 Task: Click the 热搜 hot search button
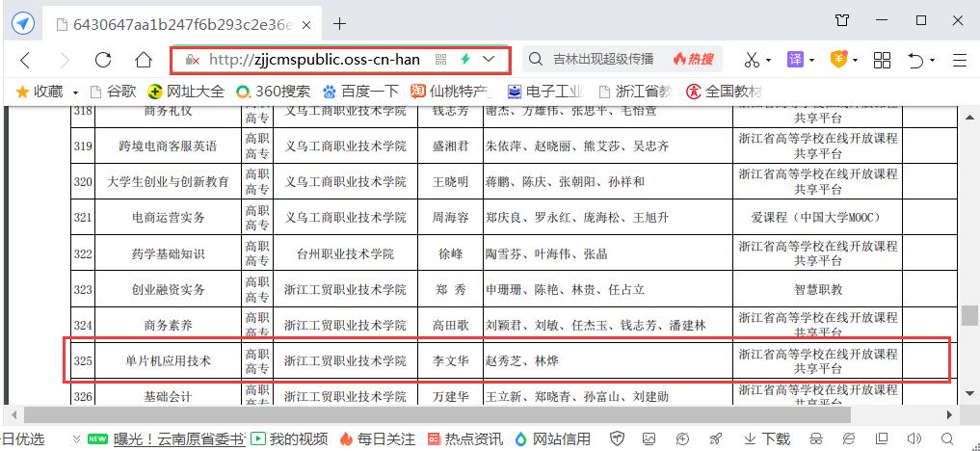(693, 60)
